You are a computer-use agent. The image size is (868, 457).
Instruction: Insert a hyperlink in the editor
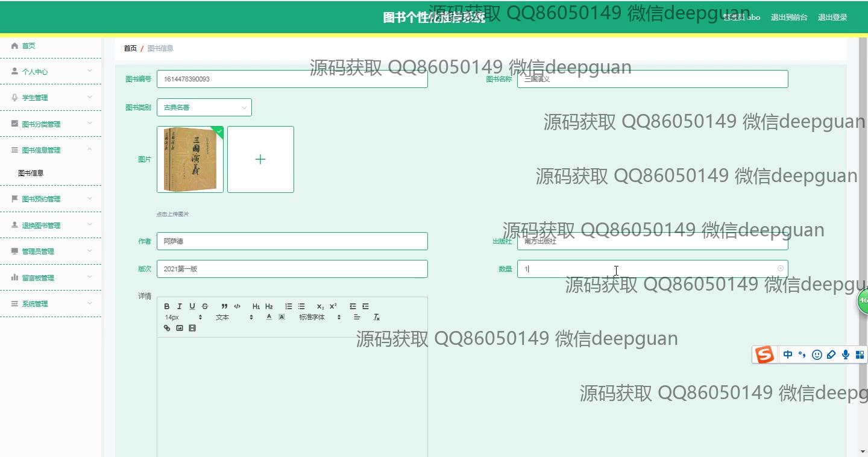click(x=167, y=328)
